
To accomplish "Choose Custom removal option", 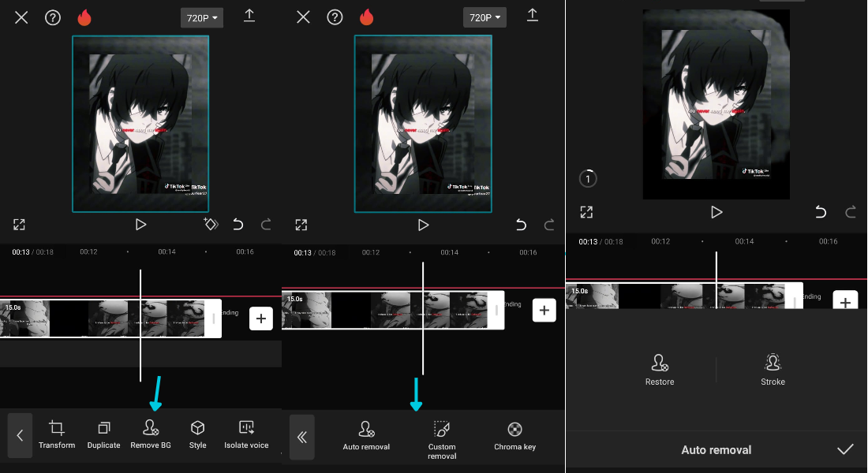I will 442,441.
